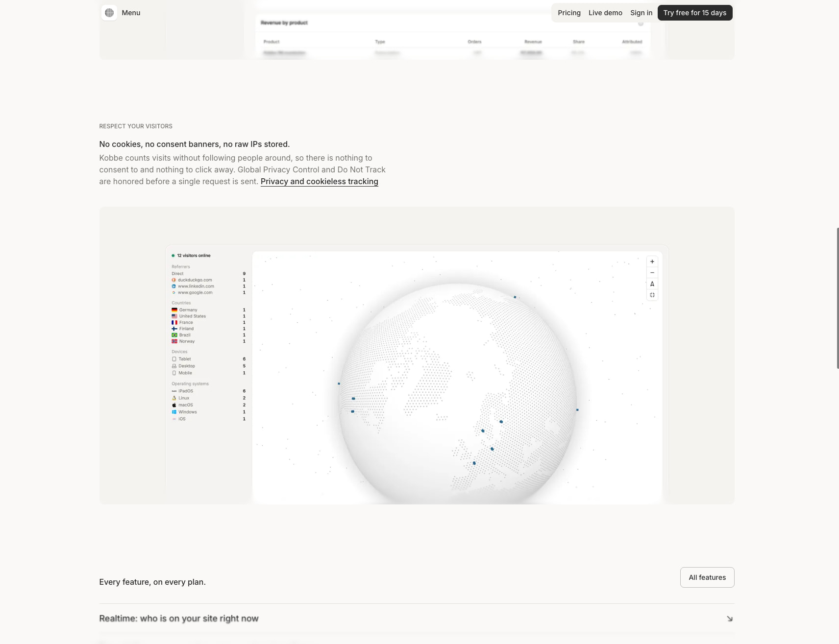Click the Tablet device icon
Screen dimensions: 839x644
(174, 359)
